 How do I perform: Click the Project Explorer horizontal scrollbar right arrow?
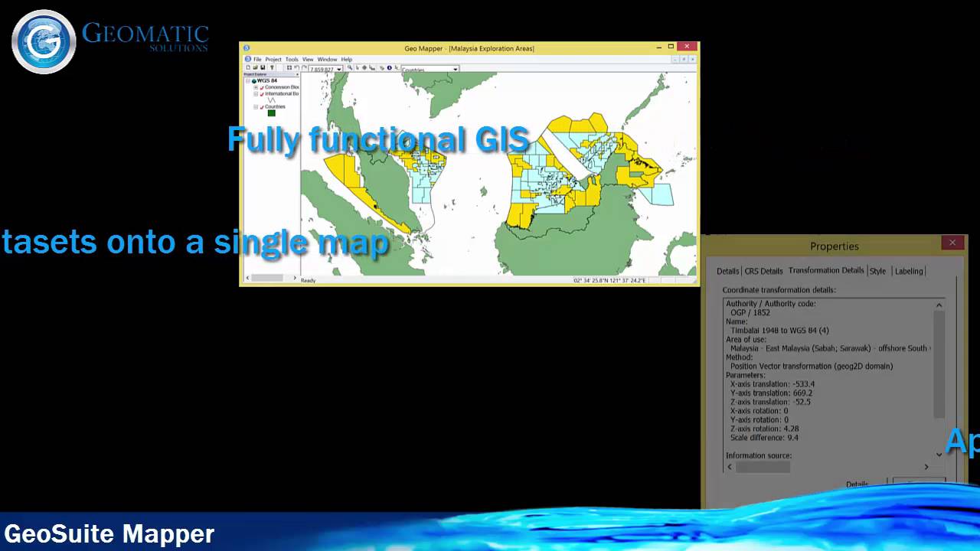pos(296,278)
